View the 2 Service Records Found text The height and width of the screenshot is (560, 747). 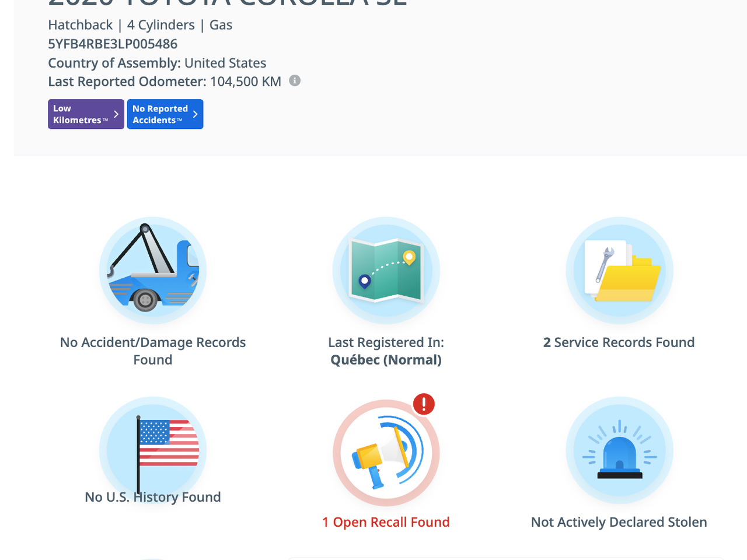coord(619,342)
